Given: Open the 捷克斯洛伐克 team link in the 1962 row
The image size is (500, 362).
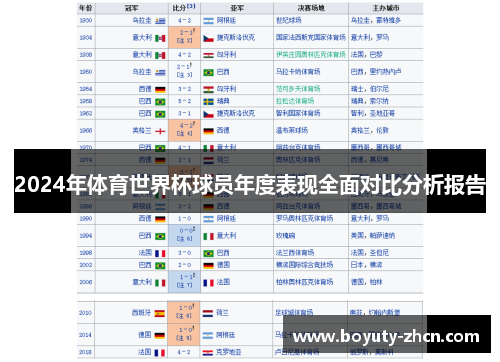Looking at the screenshot, I should click(x=236, y=113).
